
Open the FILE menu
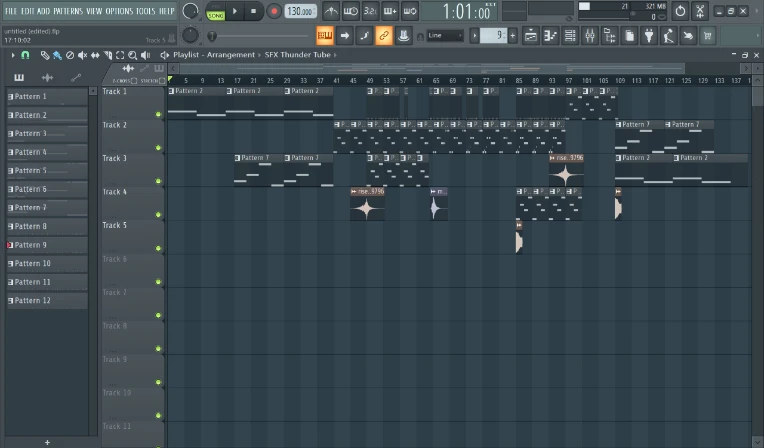click(x=11, y=11)
